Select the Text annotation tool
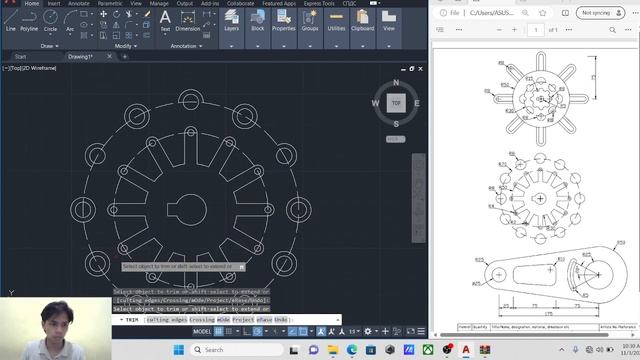This screenshot has height=360, width=640. 165,21
